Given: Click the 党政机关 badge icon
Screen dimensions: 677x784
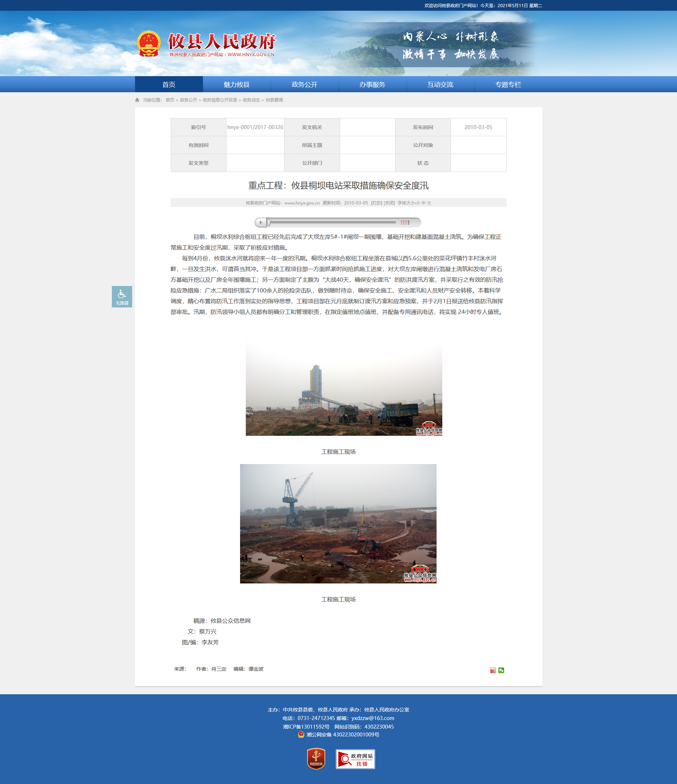Looking at the screenshot, I should (316, 759).
